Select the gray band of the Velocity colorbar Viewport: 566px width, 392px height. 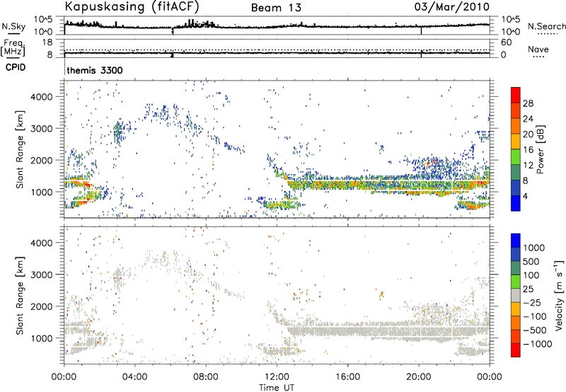click(x=516, y=295)
